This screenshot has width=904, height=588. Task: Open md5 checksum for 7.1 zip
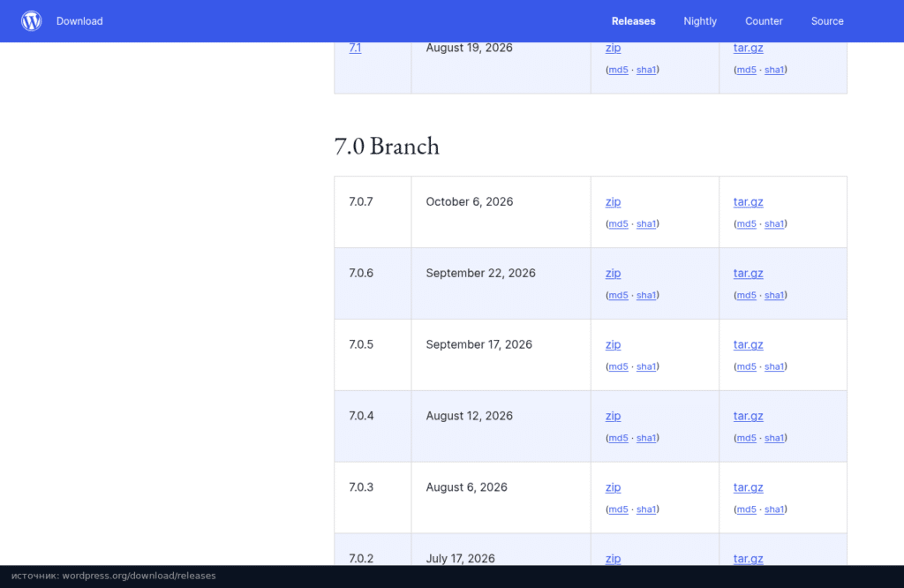(x=618, y=70)
